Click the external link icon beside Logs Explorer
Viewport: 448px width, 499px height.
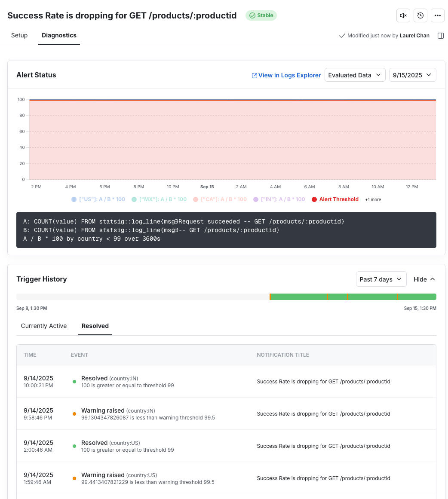[254, 75]
